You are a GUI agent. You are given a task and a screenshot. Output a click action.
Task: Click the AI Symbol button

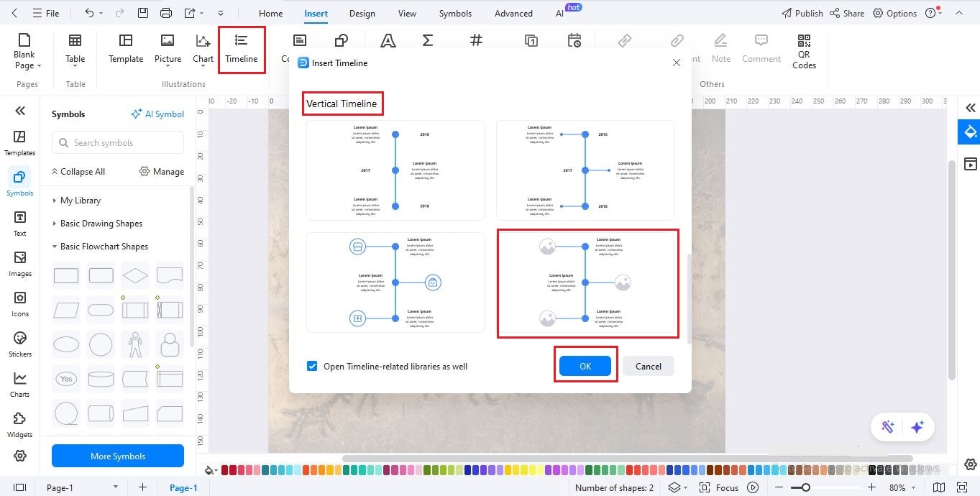157,114
